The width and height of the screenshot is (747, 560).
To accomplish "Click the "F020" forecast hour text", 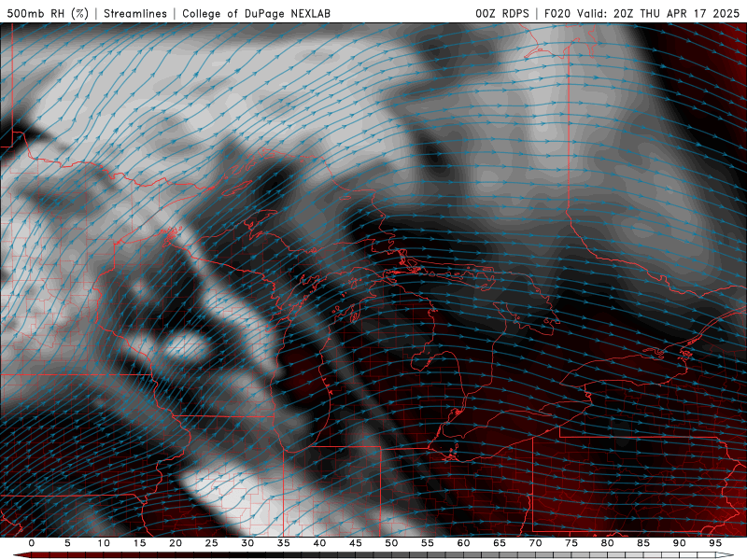I will (x=557, y=13).
